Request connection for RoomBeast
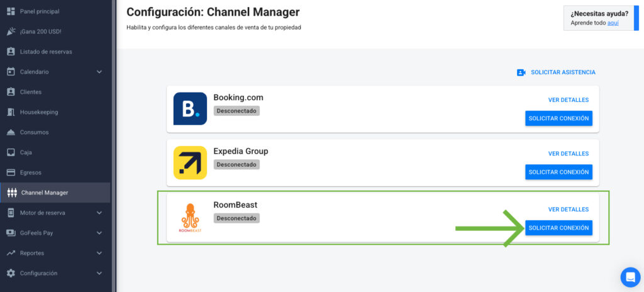 pos(558,228)
